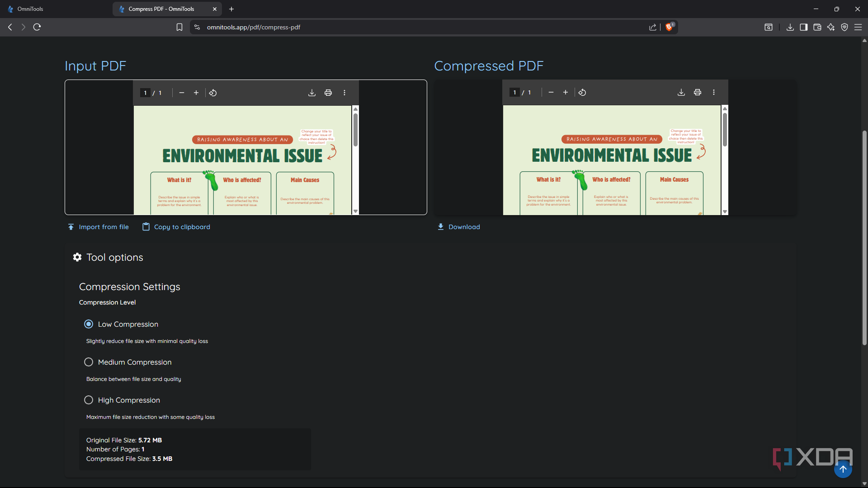Open browser downloads panel

click(790, 27)
